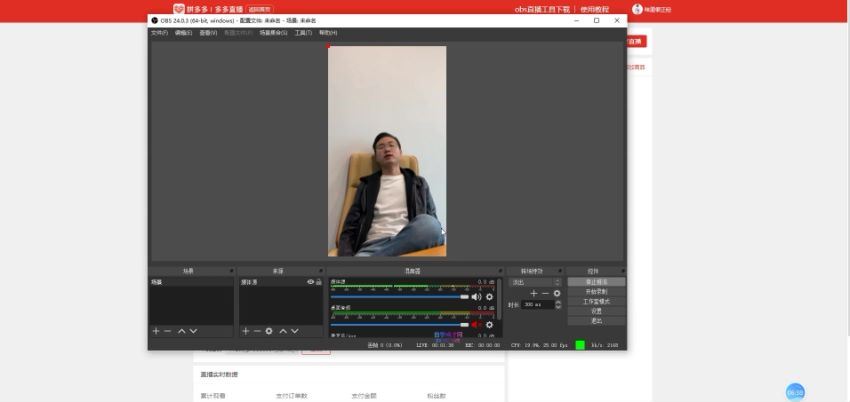Open the 查看(V) menu in OBS
The image size is (850, 402).
(x=208, y=33)
